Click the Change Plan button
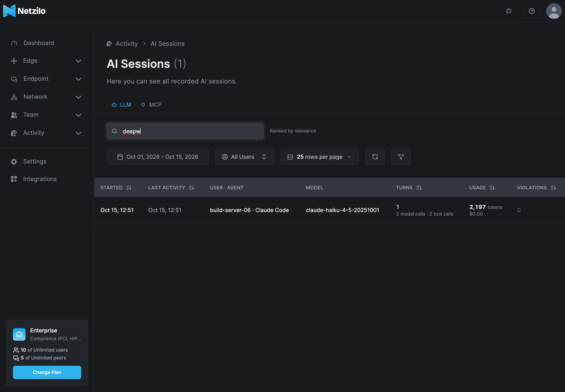565x392 pixels. tap(47, 372)
